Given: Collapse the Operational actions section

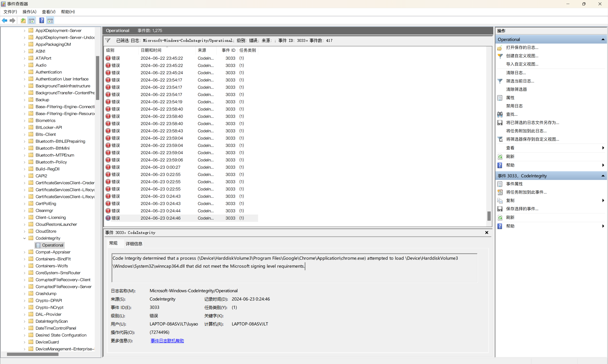Looking at the screenshot, I should tap(603, 40).
